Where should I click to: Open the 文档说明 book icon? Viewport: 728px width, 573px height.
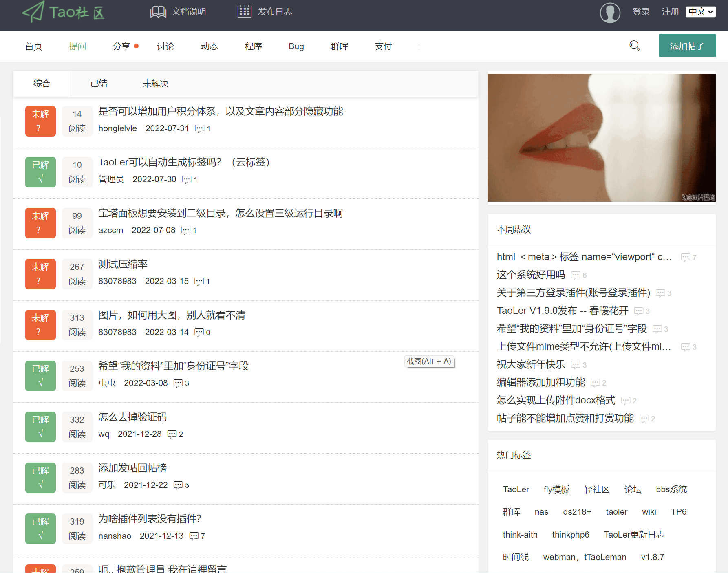(158, 11)
